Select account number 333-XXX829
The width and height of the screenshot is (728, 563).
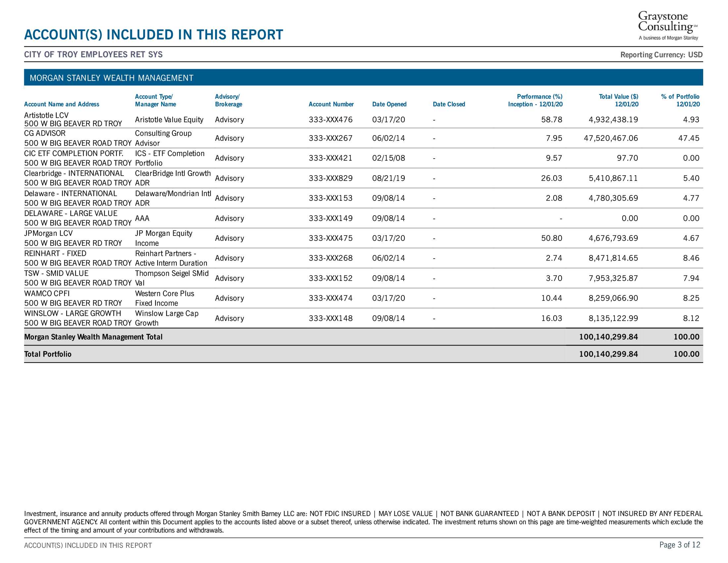pos(330,178)
